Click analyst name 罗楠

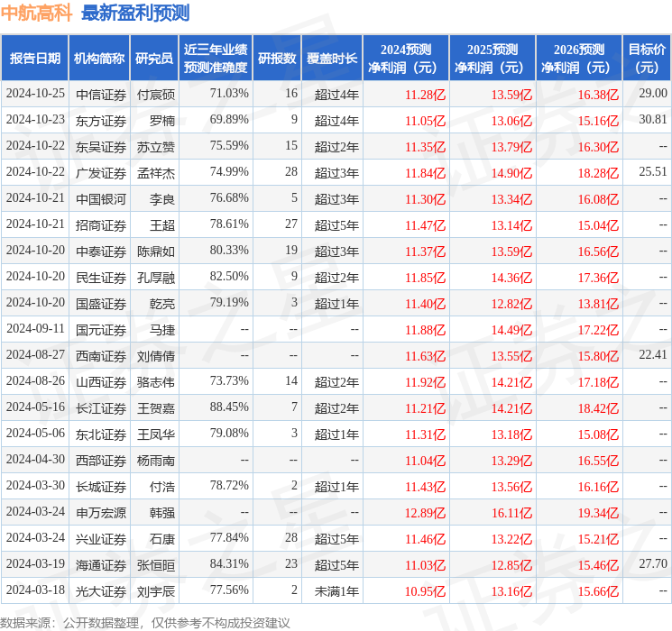162,121
